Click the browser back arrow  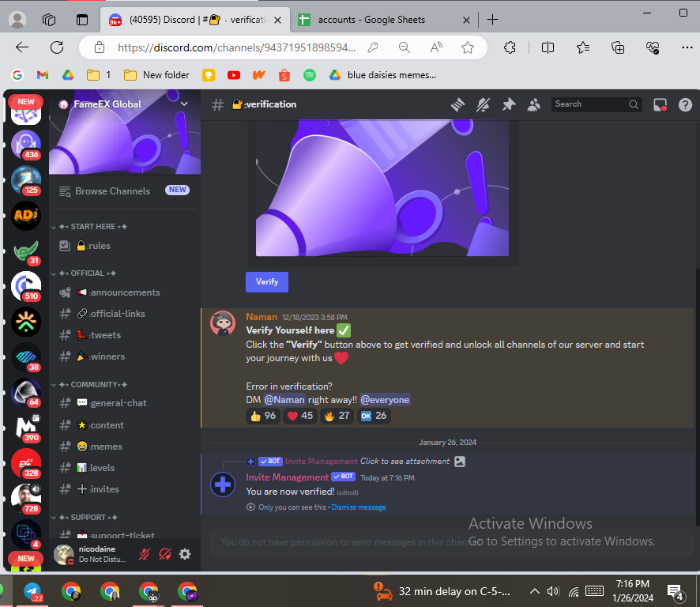(x=22, y=47)
